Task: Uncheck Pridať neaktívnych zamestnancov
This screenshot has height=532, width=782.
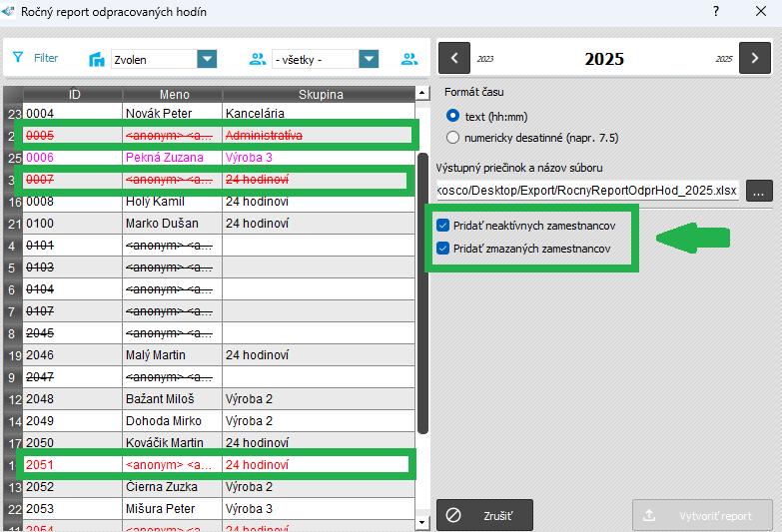Action: point(443,226)
